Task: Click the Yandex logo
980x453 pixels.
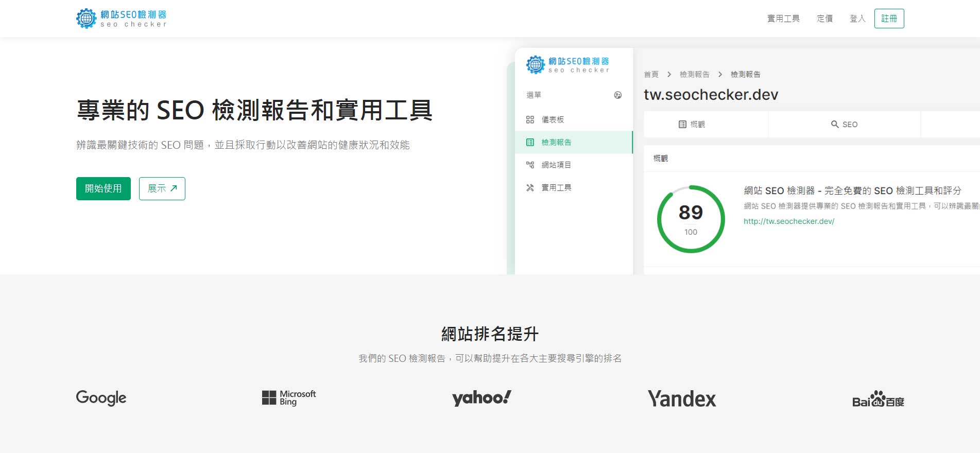Action: click(682, 399)
